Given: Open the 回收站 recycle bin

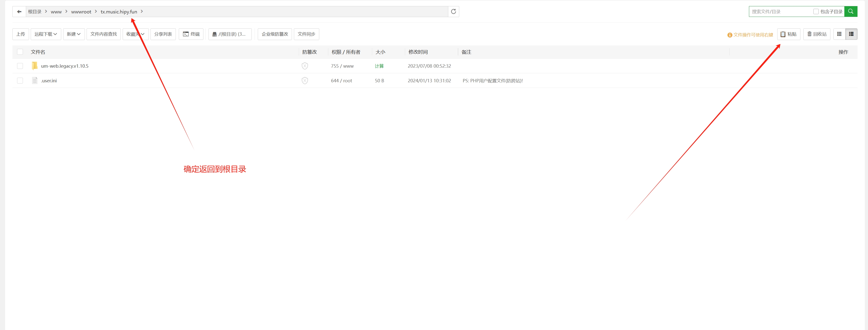Looking at the screenshot, I should [817, 34].
